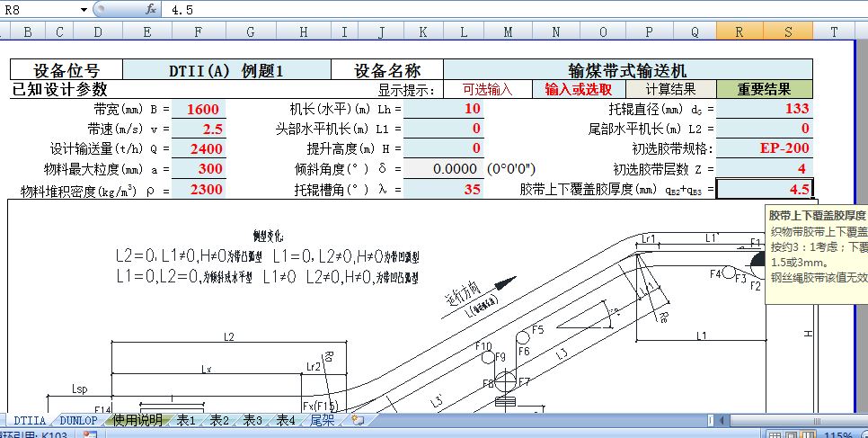Click the lift height H value

point(443,148)
